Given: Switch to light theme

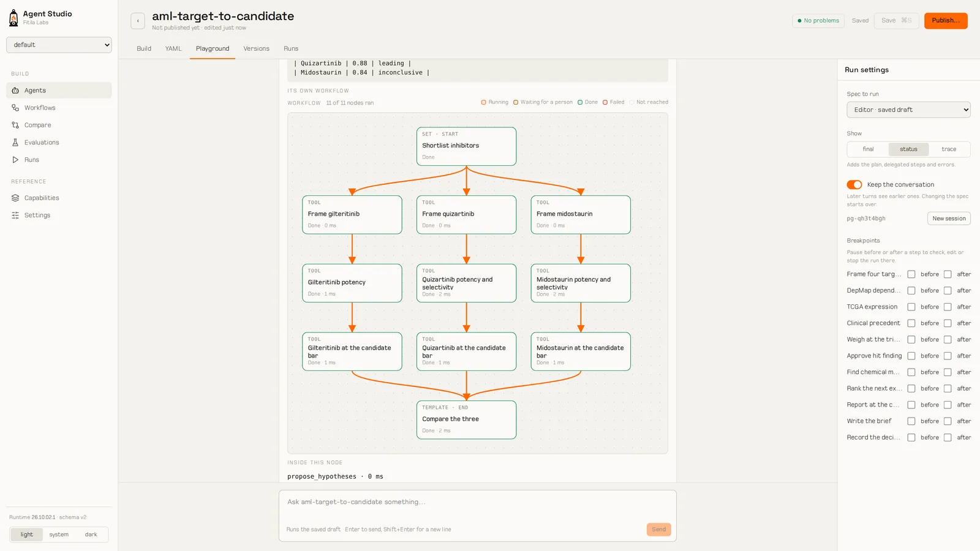Looking at the screenshot, I should 27,534.
